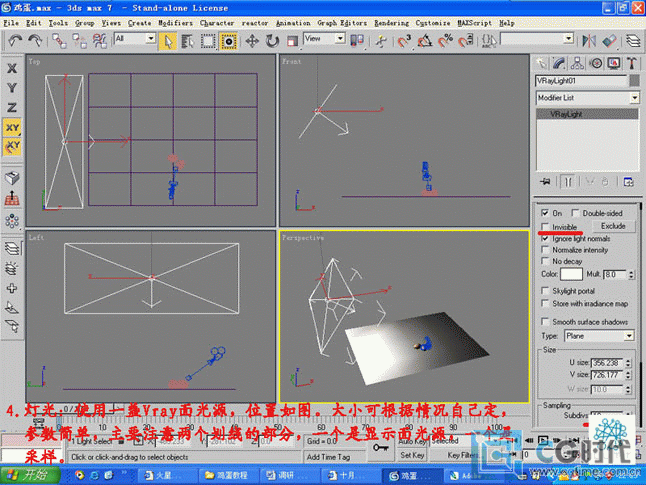Image resolution: width=646 pixels, height=485 pixels.
Task: Toggle the Spinner Snap icon
Action: 466,41
